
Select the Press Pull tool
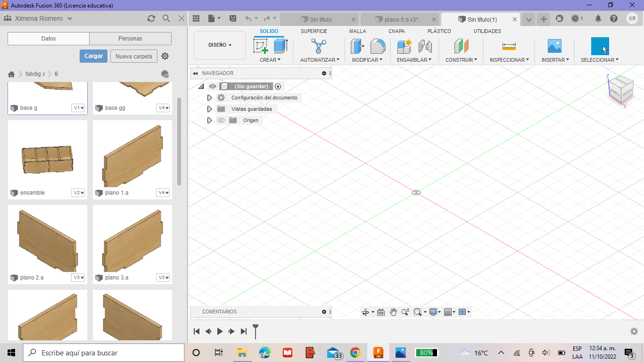click(x=357, y=46)
